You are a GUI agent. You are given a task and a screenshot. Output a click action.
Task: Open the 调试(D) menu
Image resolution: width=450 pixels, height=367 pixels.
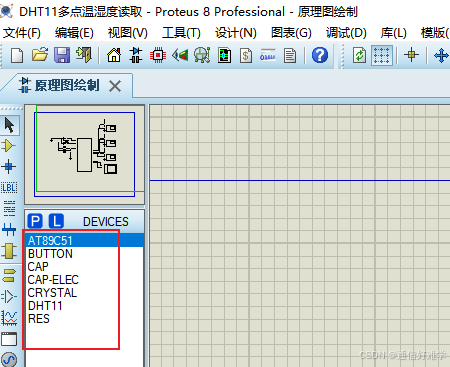(346, 33)
